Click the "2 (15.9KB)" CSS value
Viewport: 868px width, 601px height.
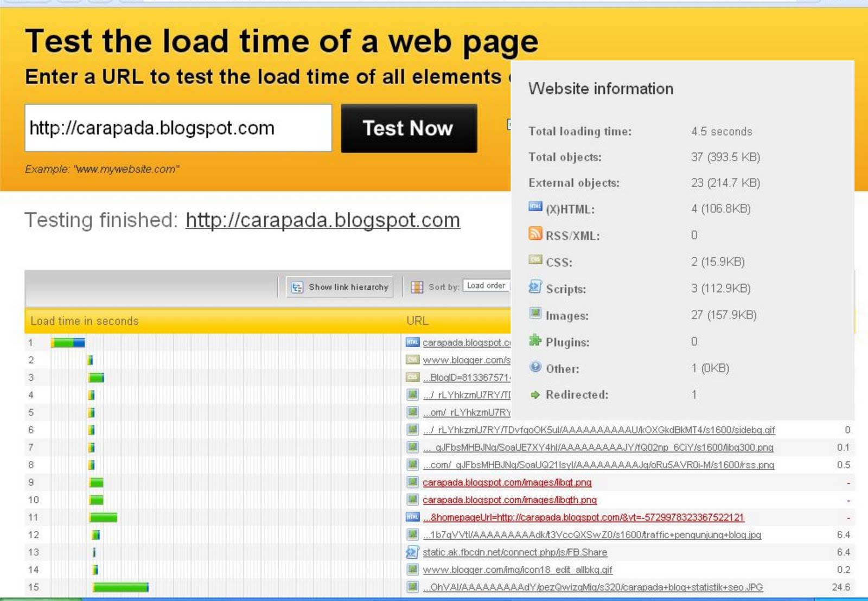(718, 261)
